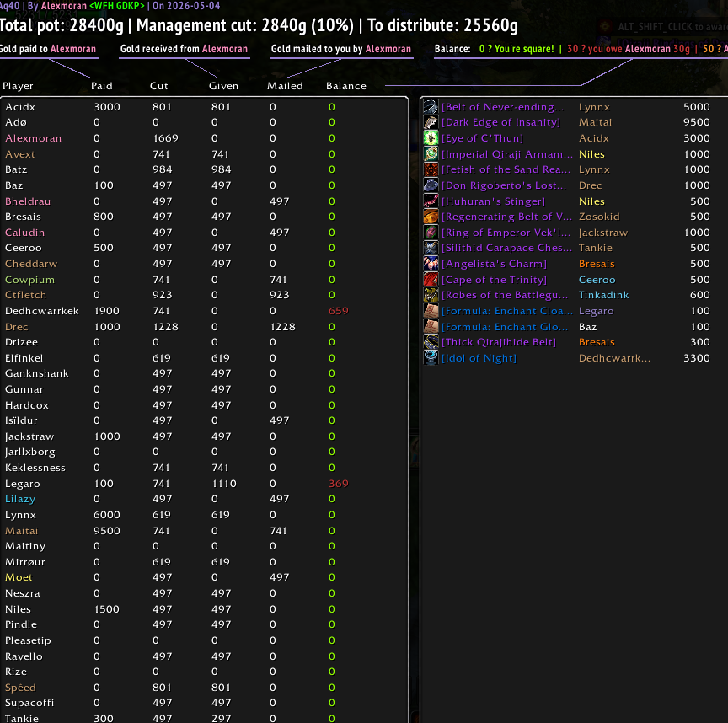Open the Robes of the Battleguard link

coord(505,295)
